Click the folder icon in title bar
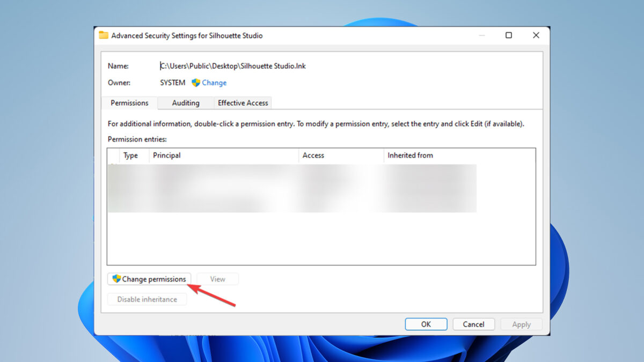This screenshot has width=644, height=362. pyautogui.click(x=104, y=35)
